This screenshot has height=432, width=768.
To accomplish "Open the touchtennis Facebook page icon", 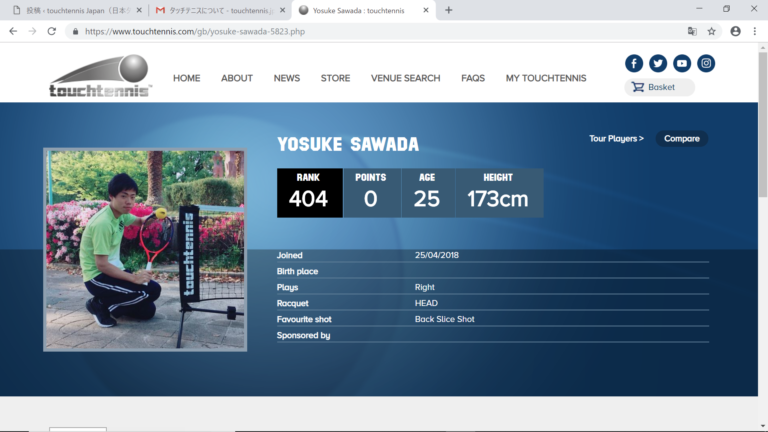I will 634,63.
